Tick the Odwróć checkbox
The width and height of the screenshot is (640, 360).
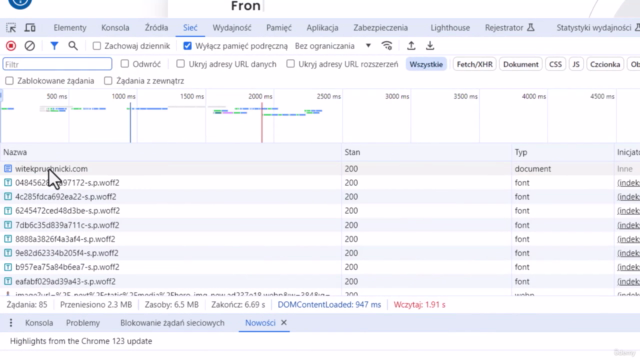click(x=124, y=64)
